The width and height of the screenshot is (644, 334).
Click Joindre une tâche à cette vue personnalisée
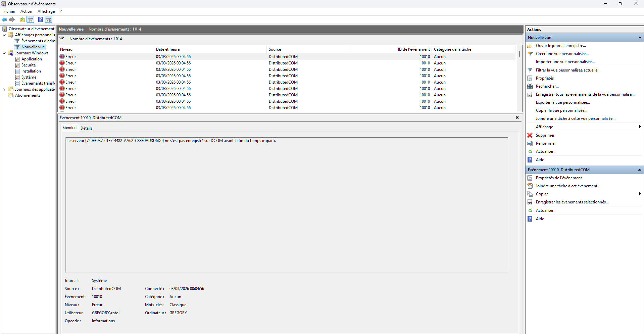pos(576,118)
